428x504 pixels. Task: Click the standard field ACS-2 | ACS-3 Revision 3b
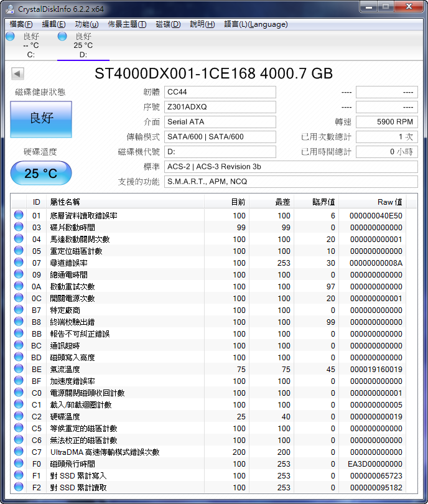click(x=291, y=167)
